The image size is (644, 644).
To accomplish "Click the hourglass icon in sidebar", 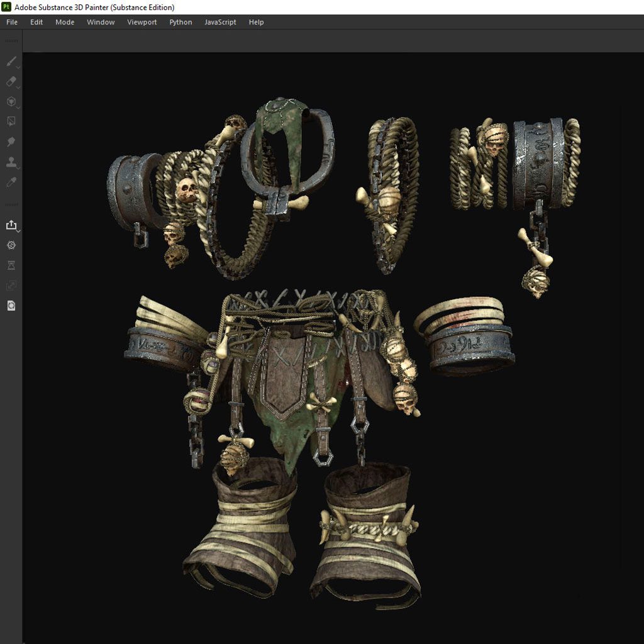I will click(x=11, y=265).
